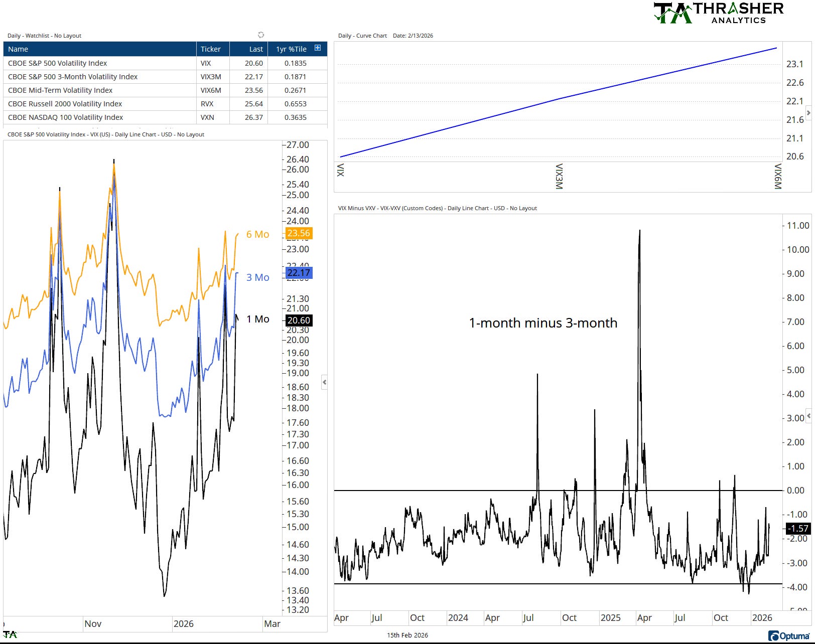Viewport: 815px width, 644px height.
Task: Click the blue 22.17 price label
Action: (299, 273)
